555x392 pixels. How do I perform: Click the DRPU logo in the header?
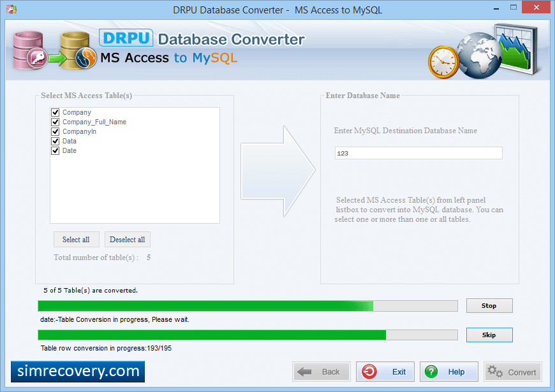[x=126, y=38]
